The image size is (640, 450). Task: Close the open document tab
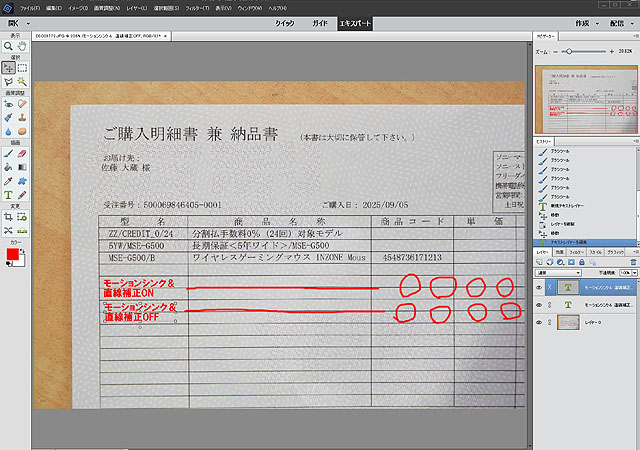tap(165, 36)
